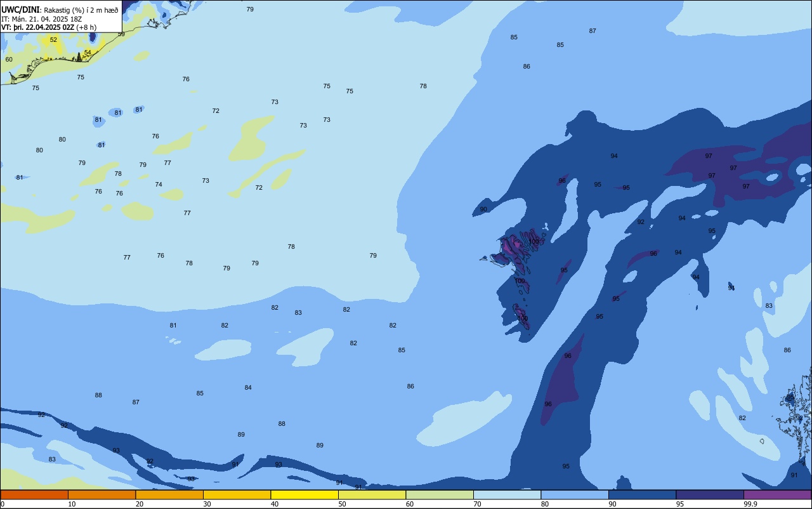Image resolution: width=812 pixels, height=509 pixels.
Task: Click the '54' humidity value on the map
Action: [88, 53]
